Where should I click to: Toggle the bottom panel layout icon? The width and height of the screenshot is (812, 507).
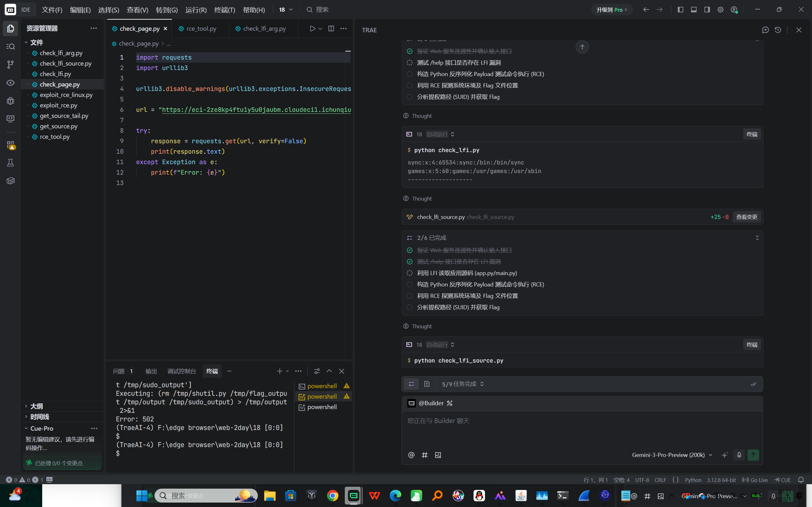pyautogui.click(x=694, y=10)
